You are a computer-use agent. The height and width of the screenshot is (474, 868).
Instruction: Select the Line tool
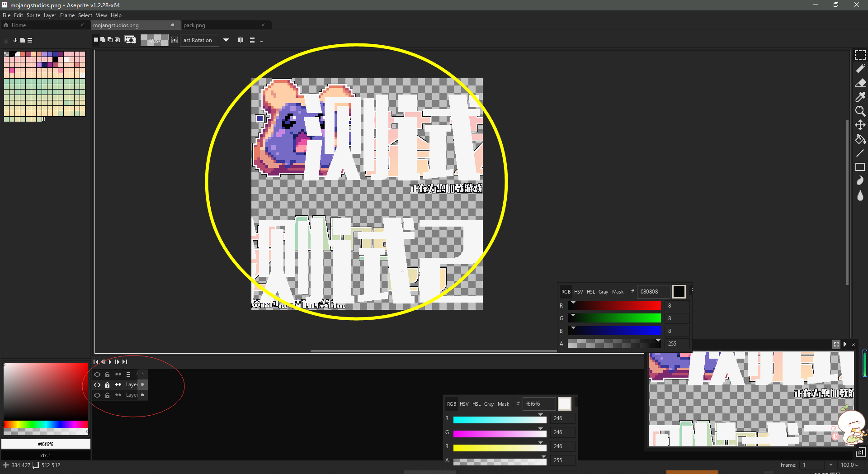click(x=860, y=153)
